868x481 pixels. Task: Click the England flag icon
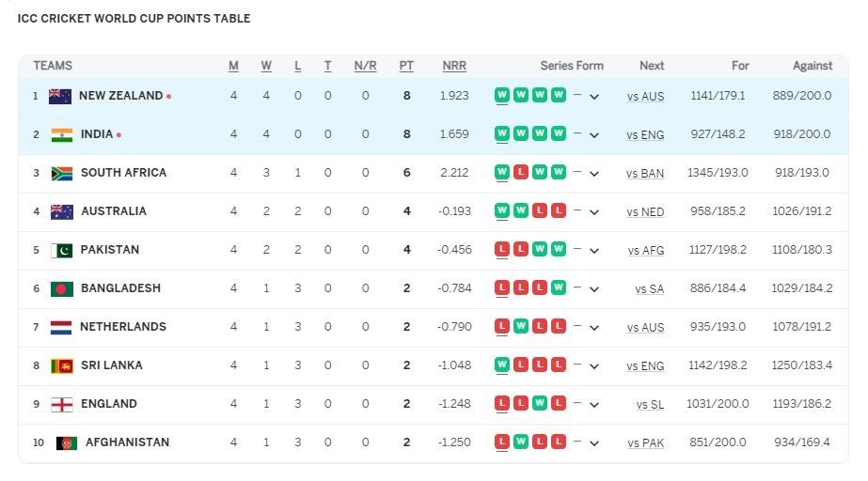62,404
